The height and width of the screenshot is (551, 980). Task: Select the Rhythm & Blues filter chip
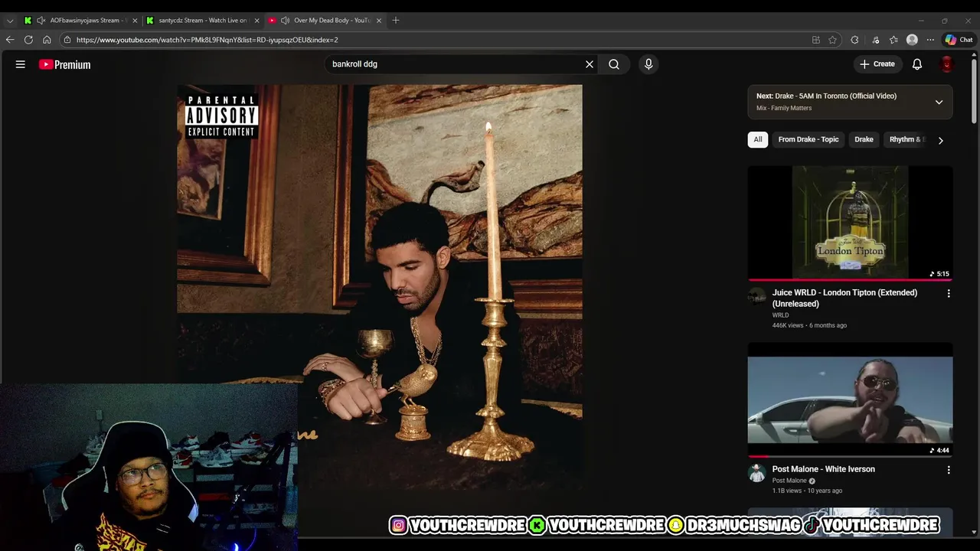point(907,139)
